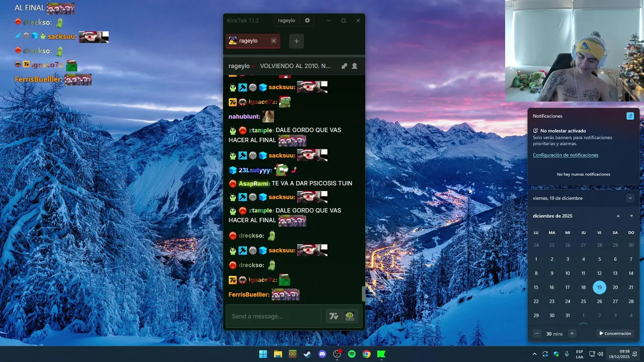Image resolution: width=644 pixels, height=362 pixels.
Task: Open OBS Studio from taskbar
Action: [x=337, y=354]
